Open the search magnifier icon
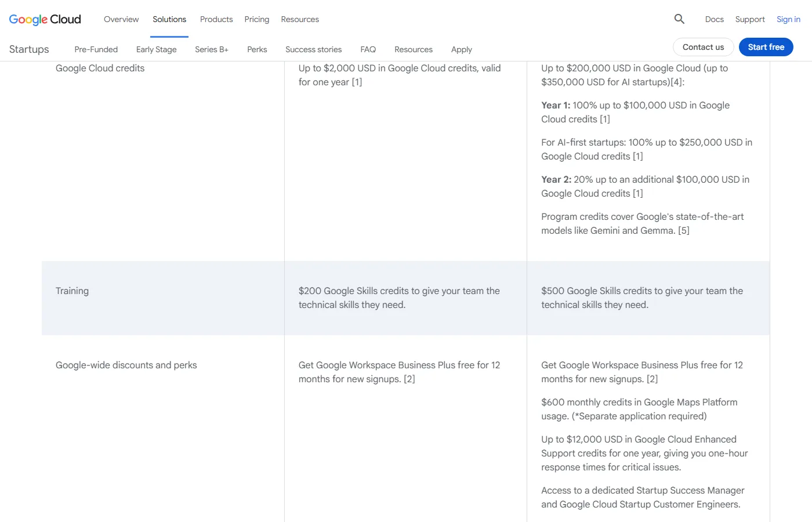The image size is (812, 522). click(x=679, y=19)
